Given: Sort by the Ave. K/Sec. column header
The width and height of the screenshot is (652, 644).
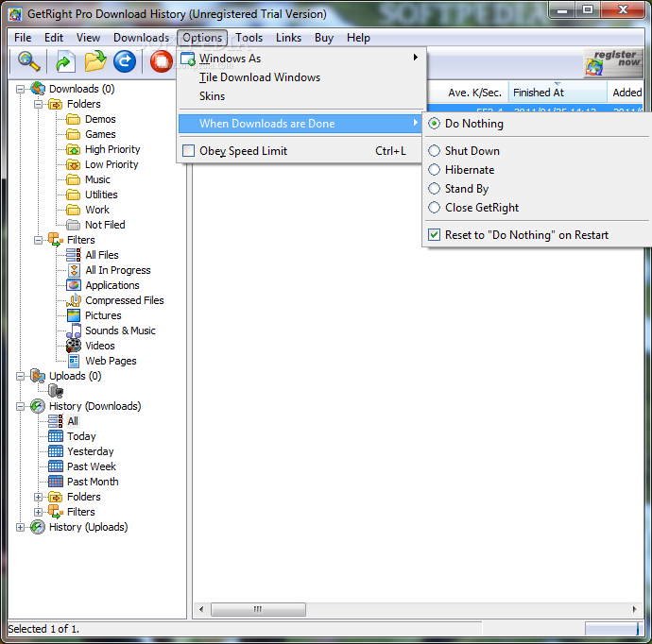Looking at the screenshot, I should [468, 93].
